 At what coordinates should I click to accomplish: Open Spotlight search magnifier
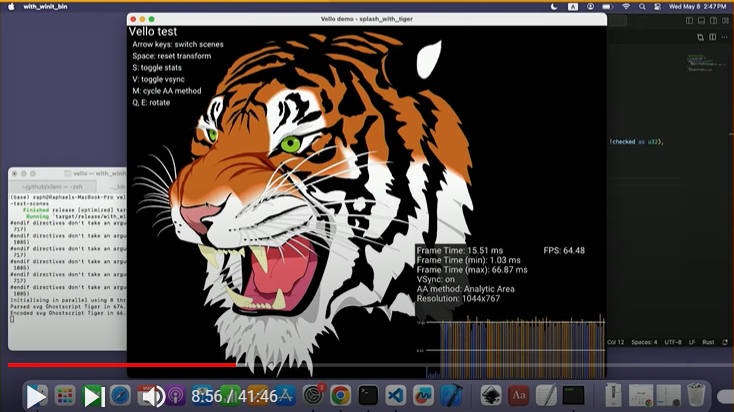tap(642, 7)
